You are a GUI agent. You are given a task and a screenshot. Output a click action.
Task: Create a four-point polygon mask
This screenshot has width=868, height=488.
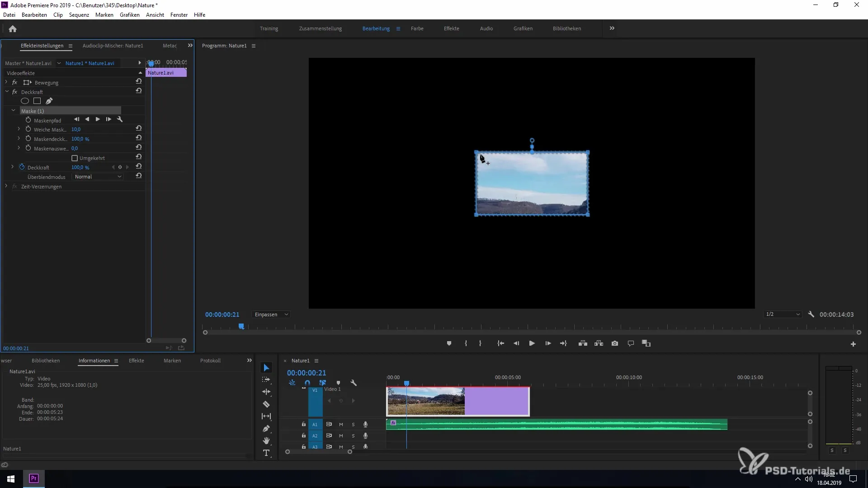[x=37, y=101]
